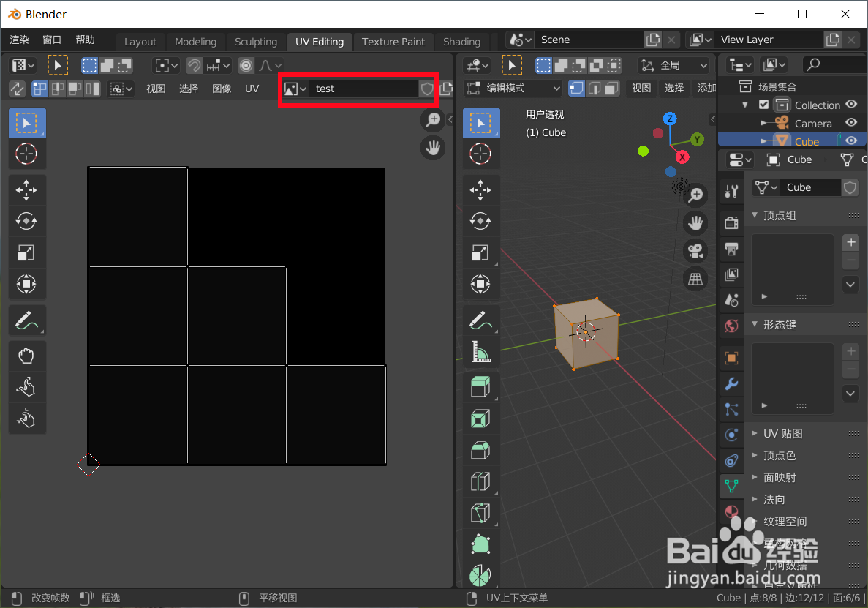
Task: Uncheck the Collection checkbox in outliner
Action: click(x=764, y=105)
